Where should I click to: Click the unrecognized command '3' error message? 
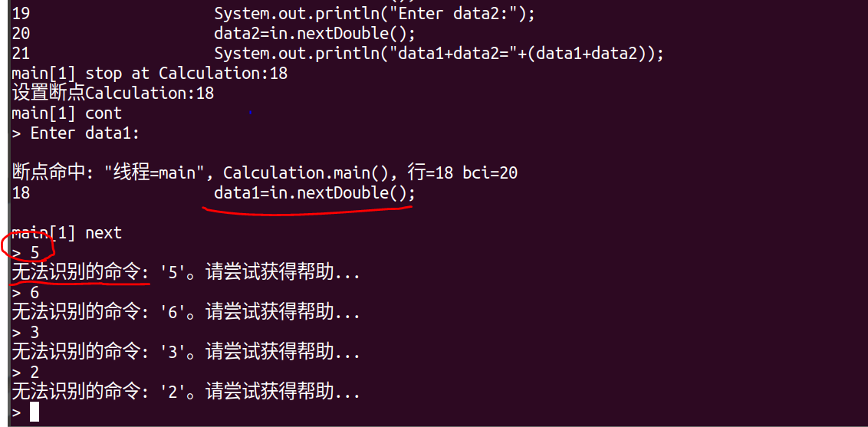[186, 353]
